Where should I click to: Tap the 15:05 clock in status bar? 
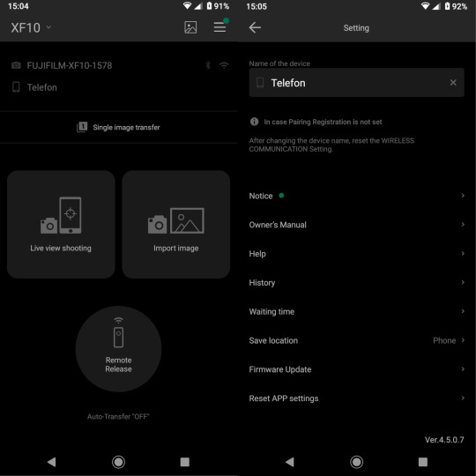[x=257, y=6]
